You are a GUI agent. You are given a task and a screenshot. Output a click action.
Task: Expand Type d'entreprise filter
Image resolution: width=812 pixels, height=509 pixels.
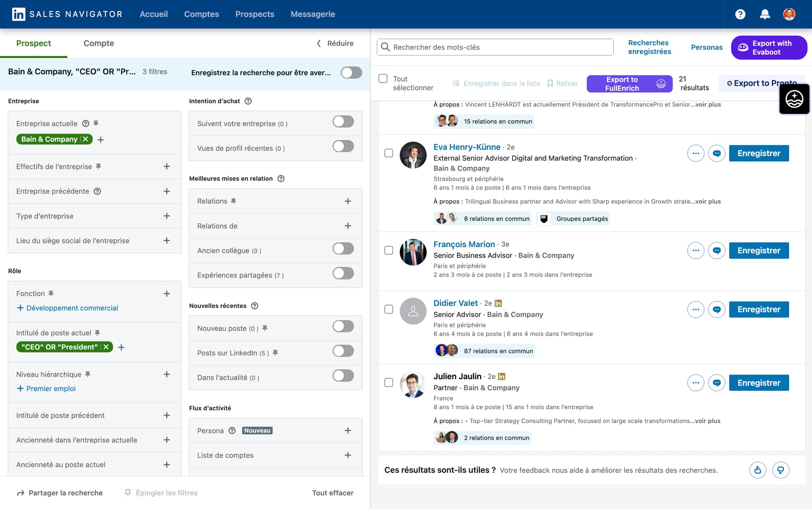pos(167,216)
